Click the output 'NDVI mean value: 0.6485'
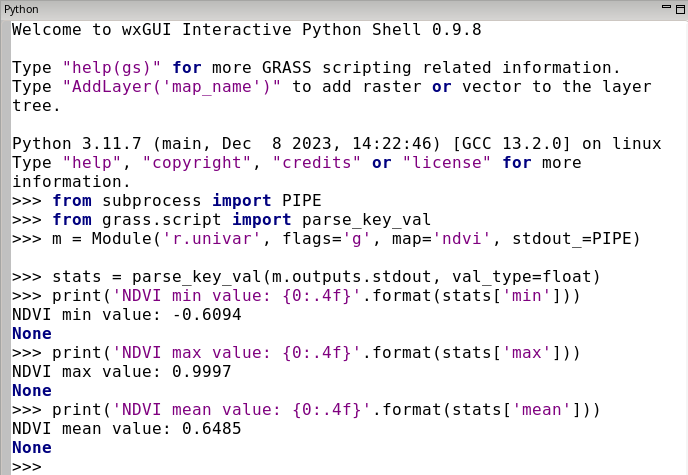This screenshot has height=475, width=688. [127, 429]
